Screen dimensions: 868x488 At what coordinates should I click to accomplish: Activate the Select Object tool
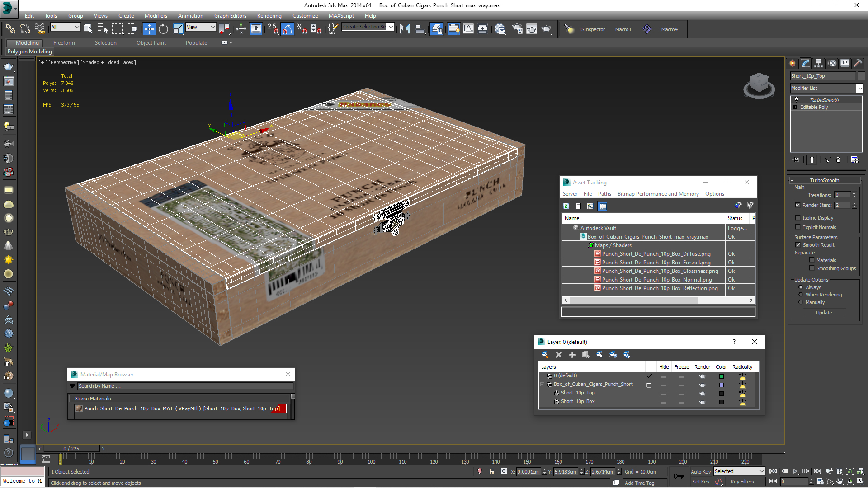click(88, 29)
